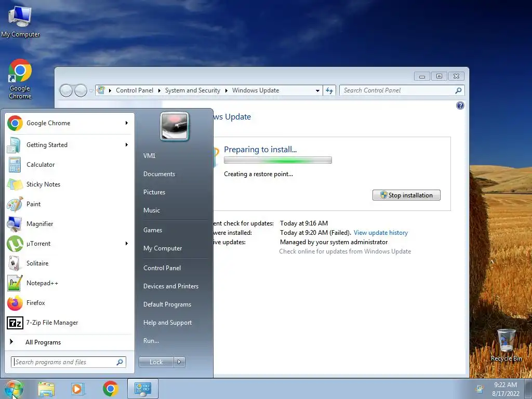Click the Chrome icon on the taskbar

(x=110, y=389)
